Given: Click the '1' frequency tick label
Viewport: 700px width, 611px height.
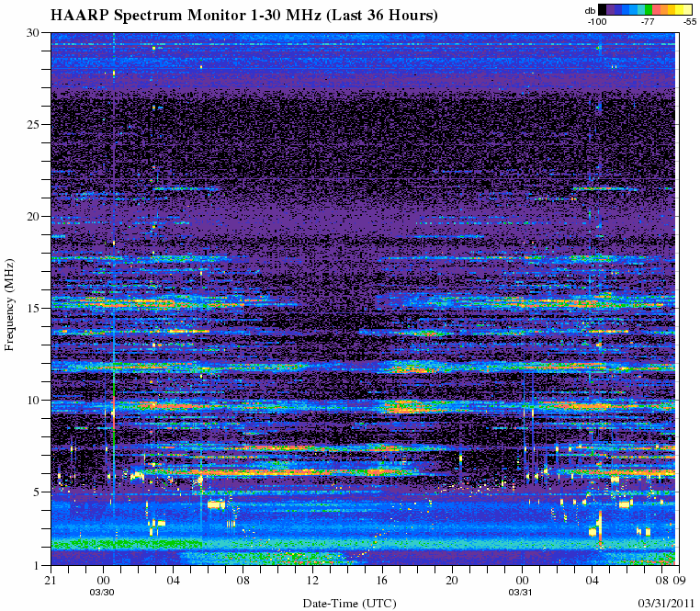Looking at the screenshot, I should point(37,565).
